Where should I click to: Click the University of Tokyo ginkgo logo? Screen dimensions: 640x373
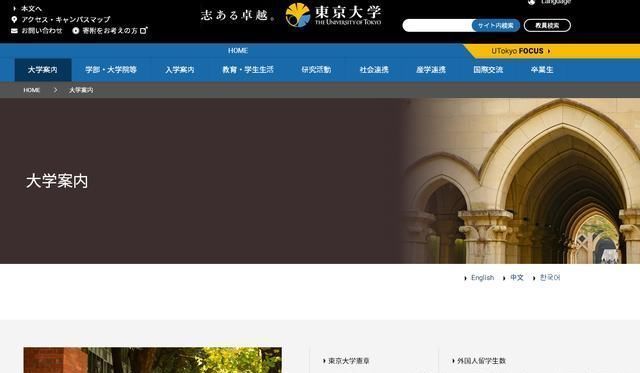(298, 15)
